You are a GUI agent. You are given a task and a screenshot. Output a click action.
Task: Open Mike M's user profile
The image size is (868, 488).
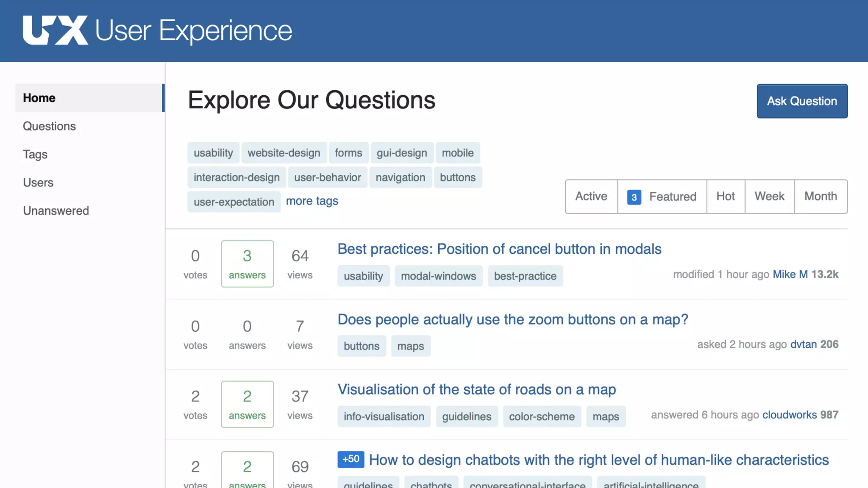click(x=790, y=274)
